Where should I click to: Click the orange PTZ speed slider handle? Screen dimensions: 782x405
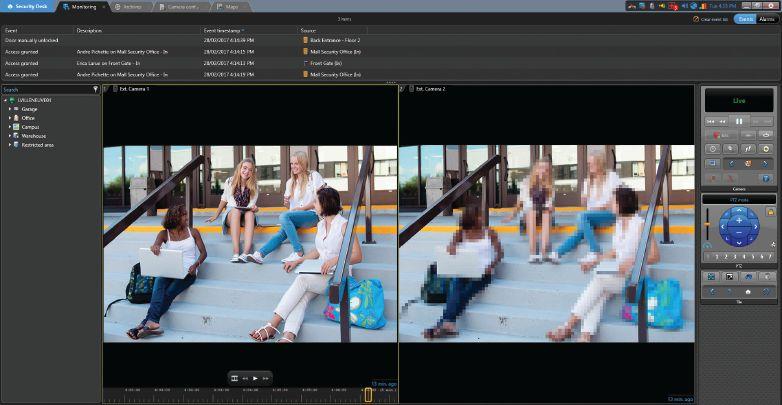(x=707, y=224)
